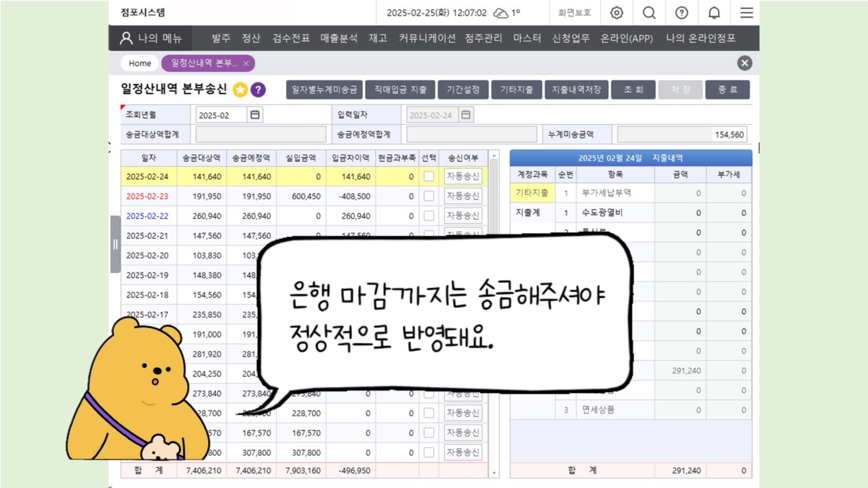Click the 조 회 button
The height and width of the screenshot is (488, 868).
pyautogui.click(x=633, y=89)
